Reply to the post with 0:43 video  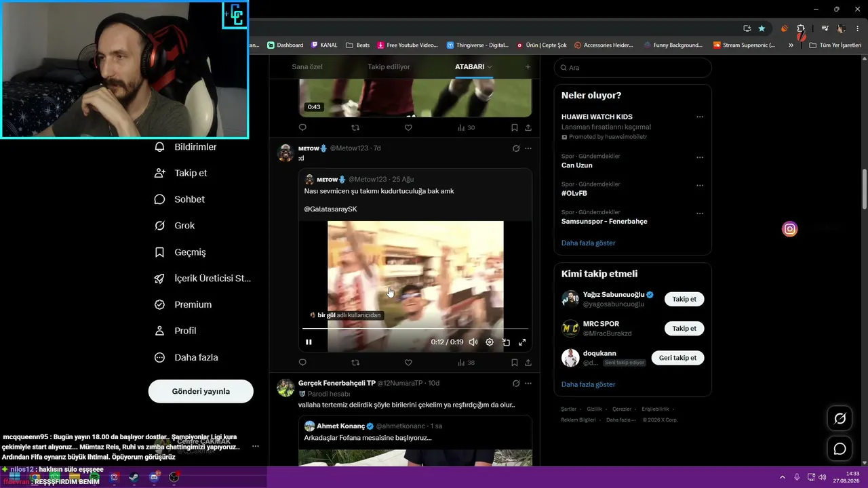point(302,127)
